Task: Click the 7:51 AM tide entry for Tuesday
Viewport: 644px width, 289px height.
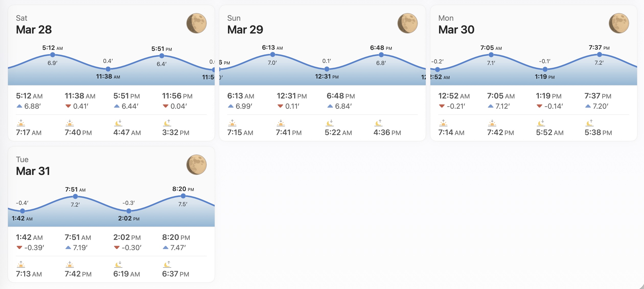Action: [78, 242]
